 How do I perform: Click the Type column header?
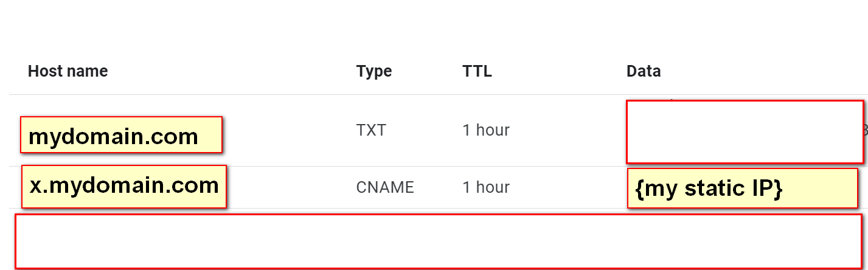click(x=373, y=72)
